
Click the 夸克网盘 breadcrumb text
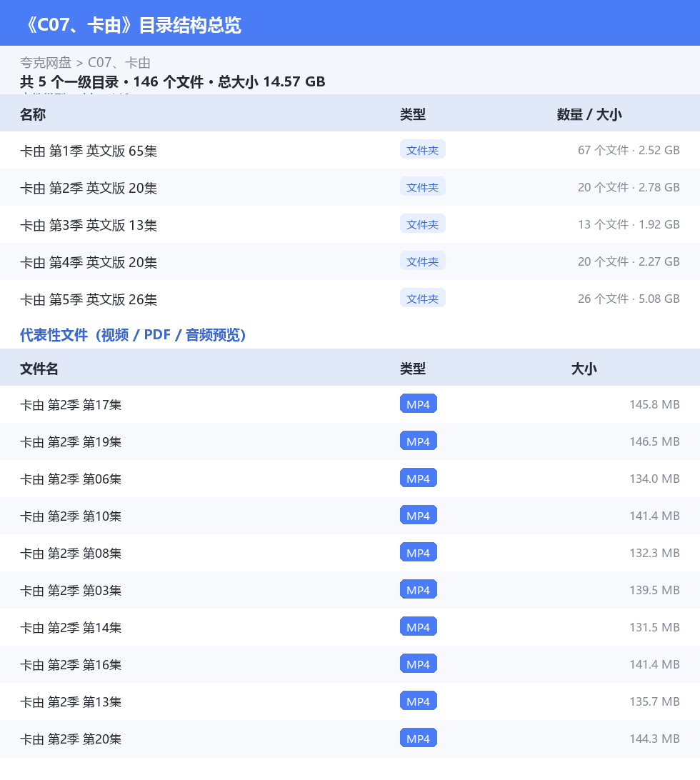[46, 63]
